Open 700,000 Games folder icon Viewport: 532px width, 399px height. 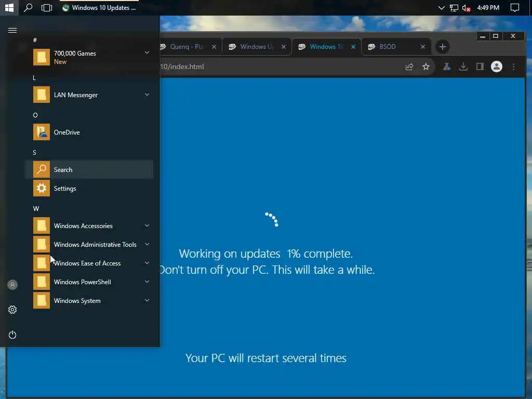coord(42,57)
